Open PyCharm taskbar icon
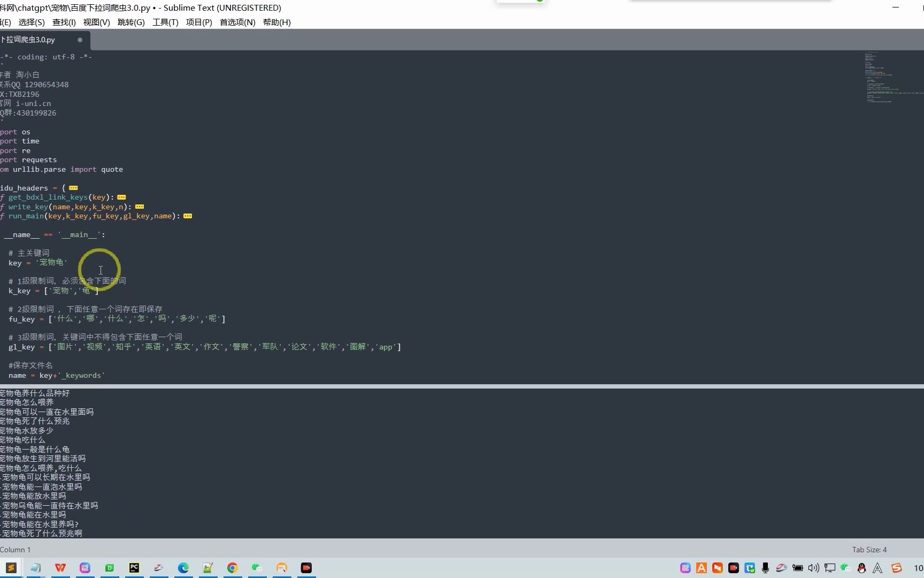 pos(134,568)
